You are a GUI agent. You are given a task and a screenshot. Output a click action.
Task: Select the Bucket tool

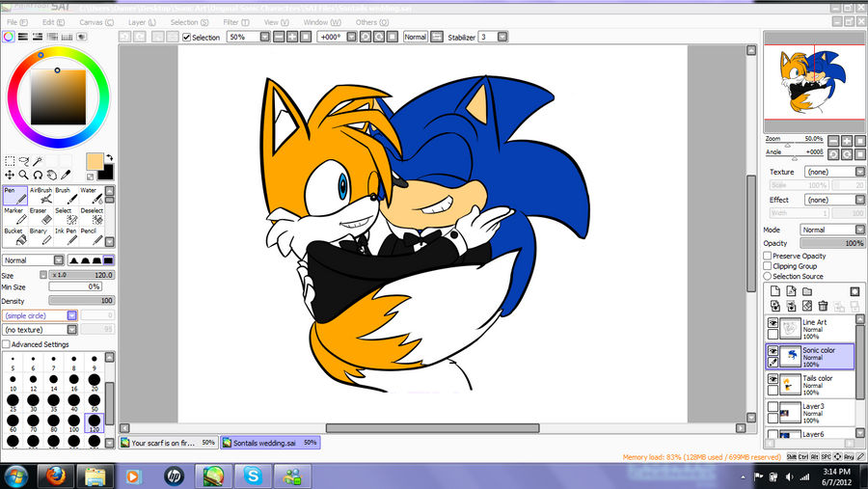coord(14,236)
